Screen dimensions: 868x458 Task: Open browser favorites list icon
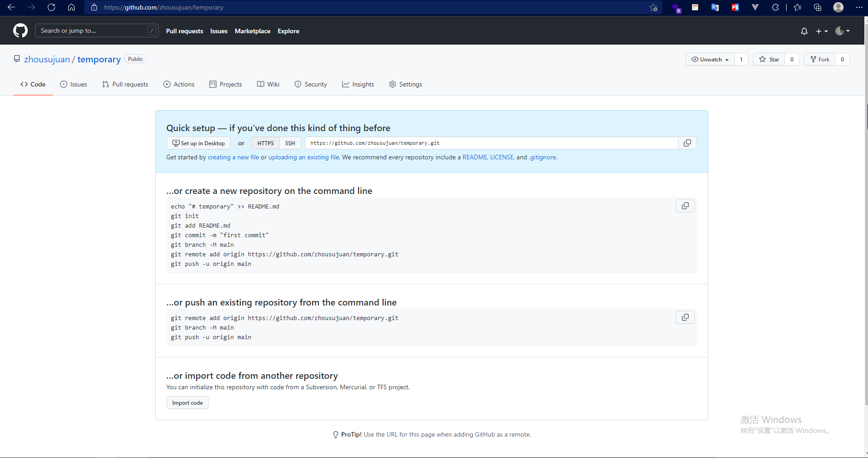point(797,7)
